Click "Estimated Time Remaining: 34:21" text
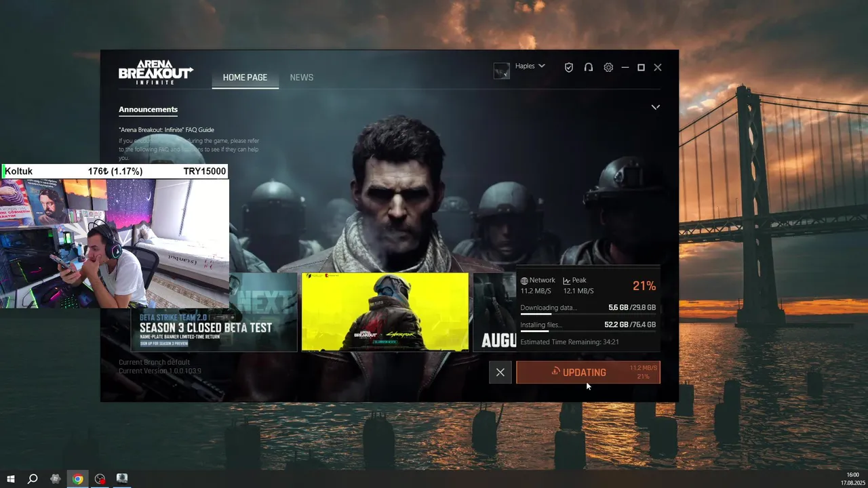The width and height of the screenshot is (868, 488). click(x=570, y=342)
